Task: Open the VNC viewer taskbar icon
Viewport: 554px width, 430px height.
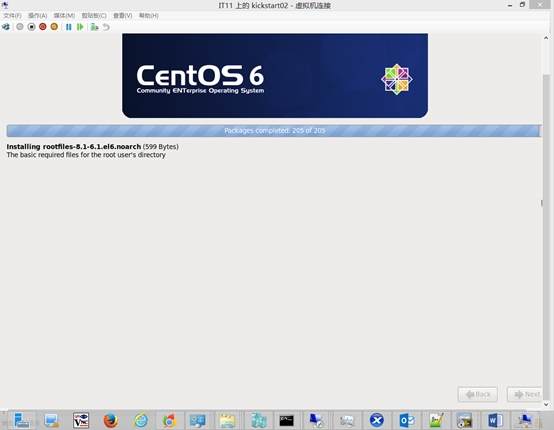Action: 81,420
